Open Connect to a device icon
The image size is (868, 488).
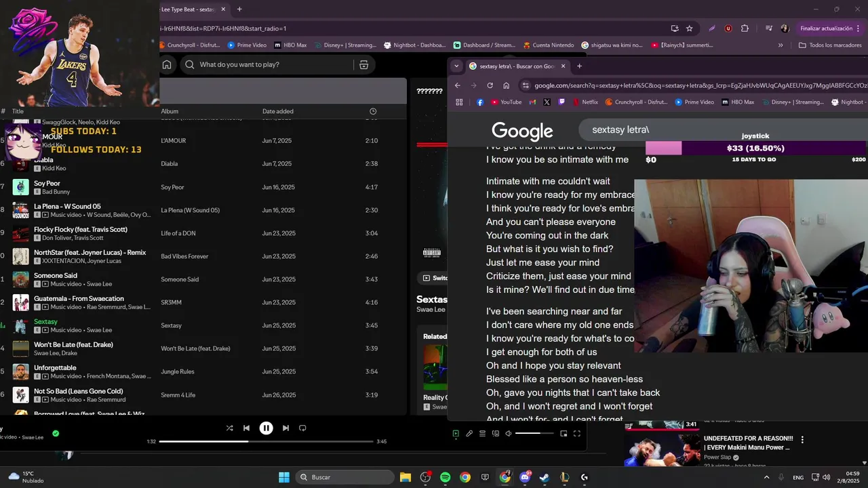tap(496, 434)
